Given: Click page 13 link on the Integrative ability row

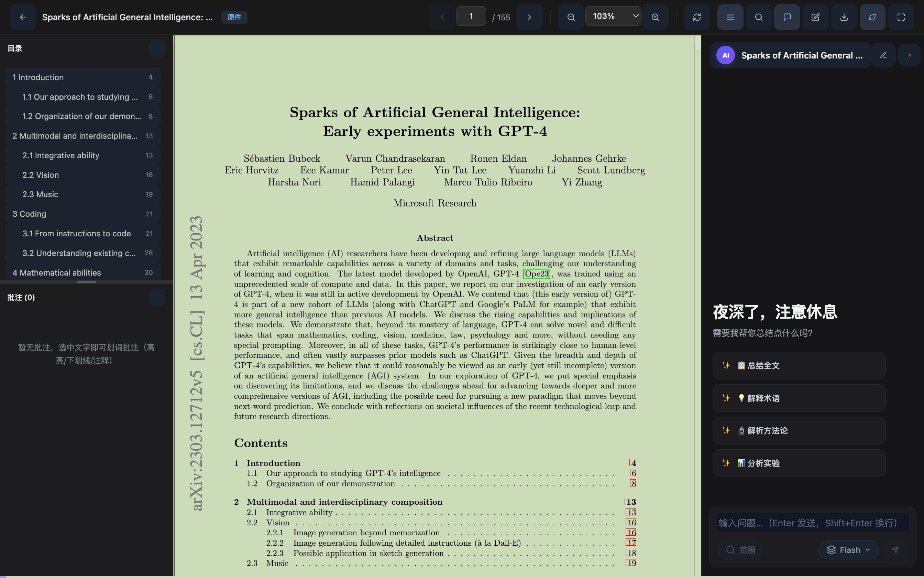Looking at the screenshot, I should [631, 512].
